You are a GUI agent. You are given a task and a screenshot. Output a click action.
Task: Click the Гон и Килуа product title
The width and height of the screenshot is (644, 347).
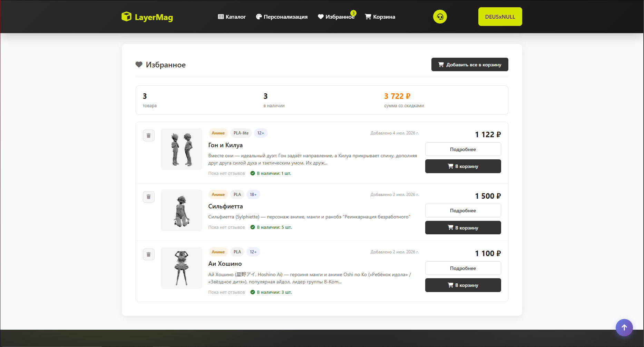tap(225, 145)
